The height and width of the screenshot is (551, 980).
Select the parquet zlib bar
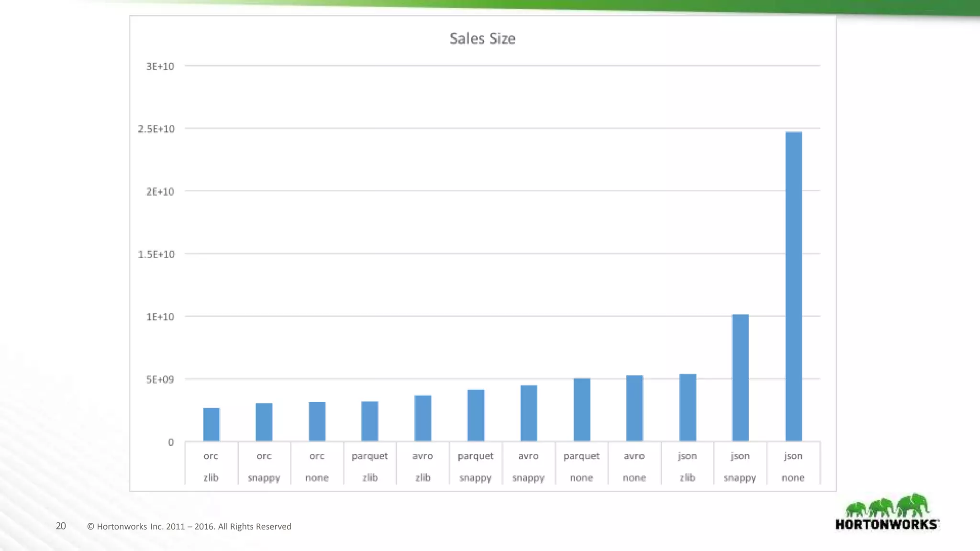(370, 421)
